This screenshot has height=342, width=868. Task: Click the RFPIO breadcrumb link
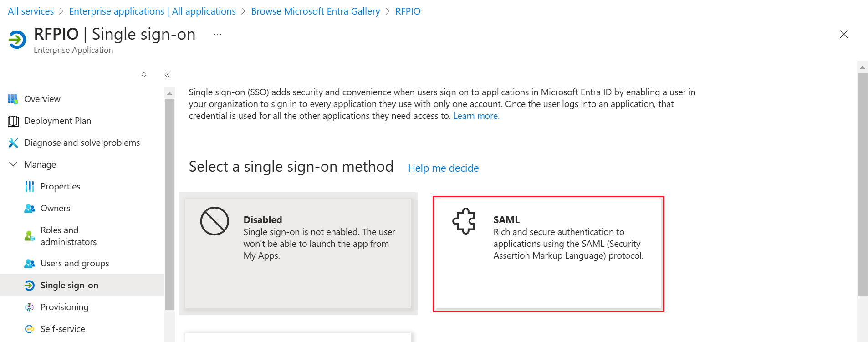pyautogui.click(x=408, y=11)
